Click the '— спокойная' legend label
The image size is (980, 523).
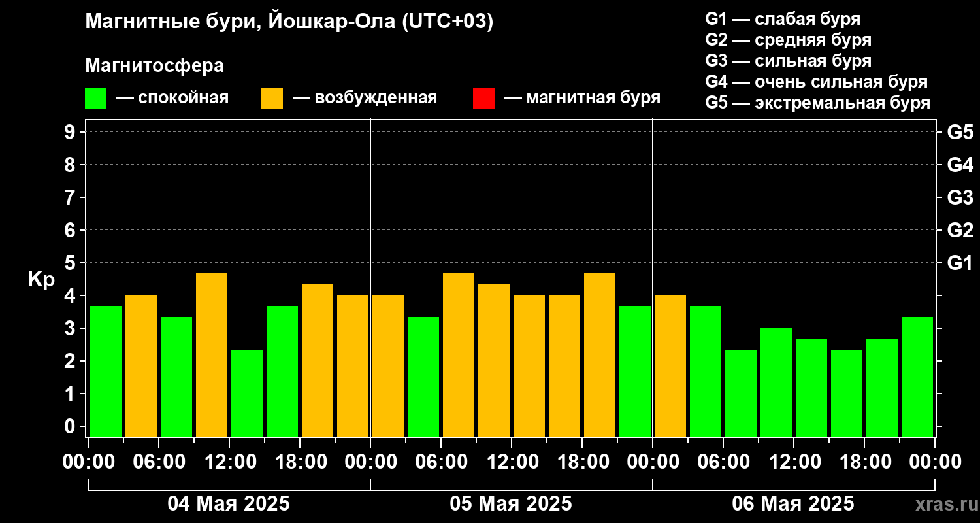(x=172, y=98)
